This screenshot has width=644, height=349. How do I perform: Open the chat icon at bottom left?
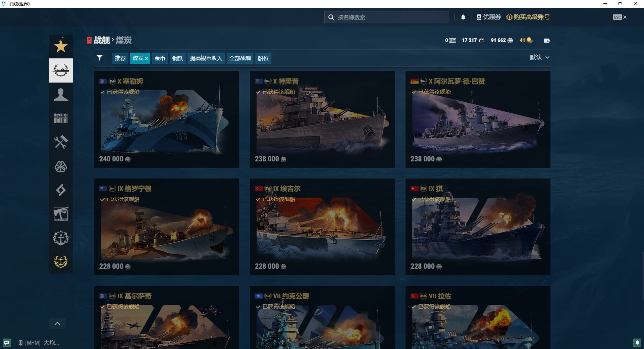[x=7, y=343]
